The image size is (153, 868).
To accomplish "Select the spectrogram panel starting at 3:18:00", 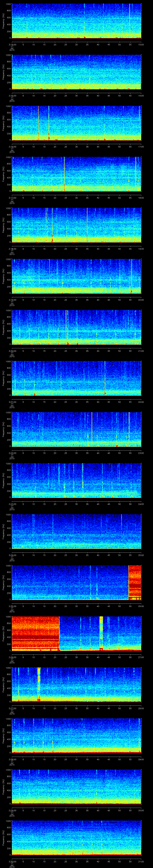I will point(77,225).
